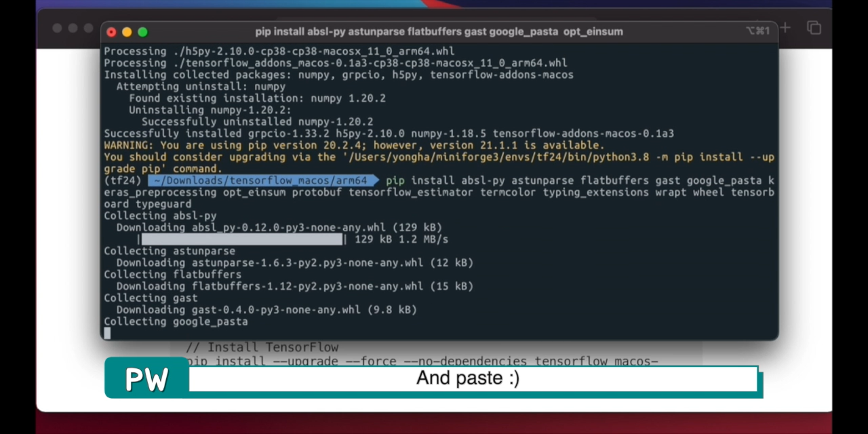Click the terminal cursor block at bottom

[107, 333]
